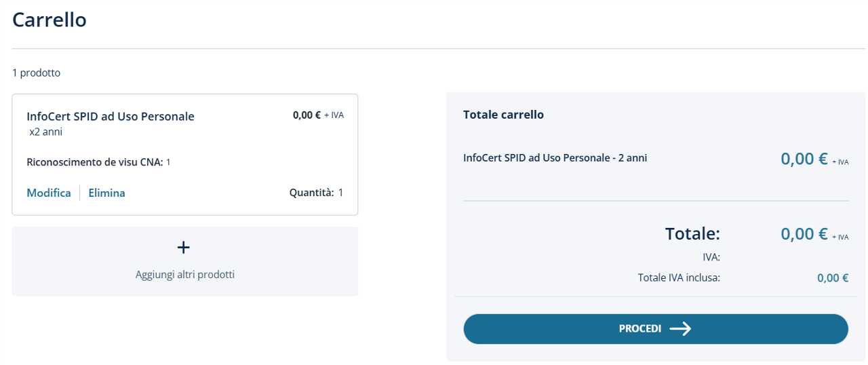This screenshot has width=868, height=365.
Task: Click the IVA-inclusive total amount 0,00 €
Action: (833, 277)
